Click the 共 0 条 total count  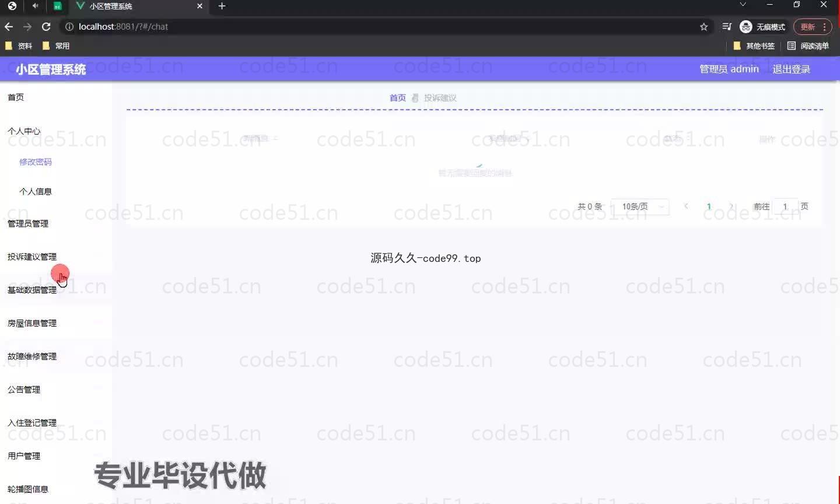click(x=590, y=206)
